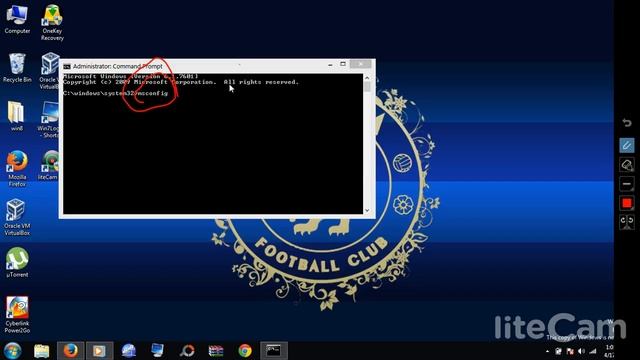Image resolution: width=640 pixels, height=360 pixels.
Task: Open Cyberlink Power2Go desktop icon
Action: [17, 314]
